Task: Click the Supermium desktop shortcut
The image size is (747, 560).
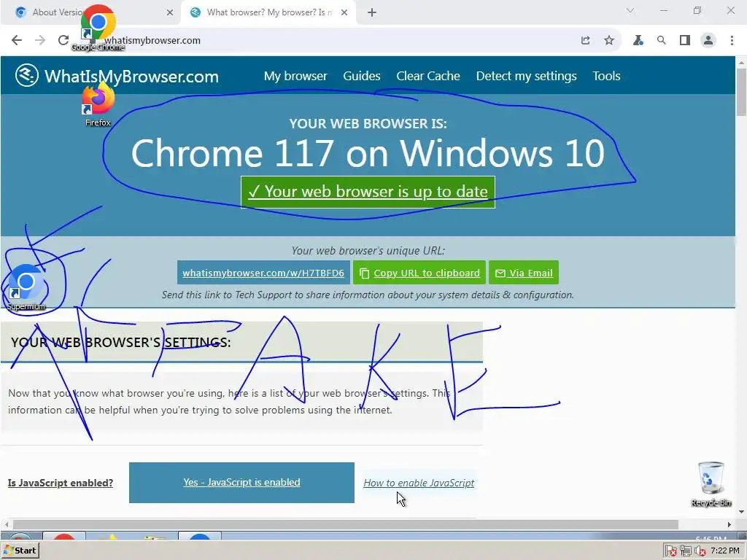Action: click(26, 287)
